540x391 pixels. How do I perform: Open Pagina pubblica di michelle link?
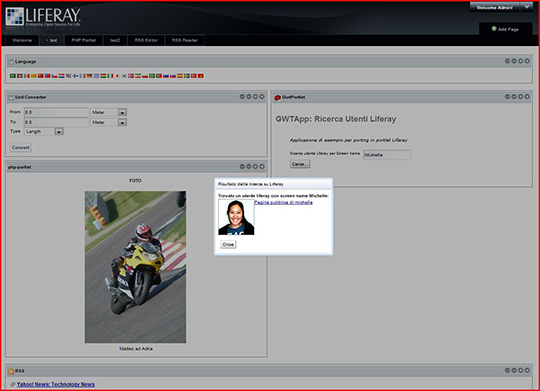pyautogui.click(x=283, y=202)
